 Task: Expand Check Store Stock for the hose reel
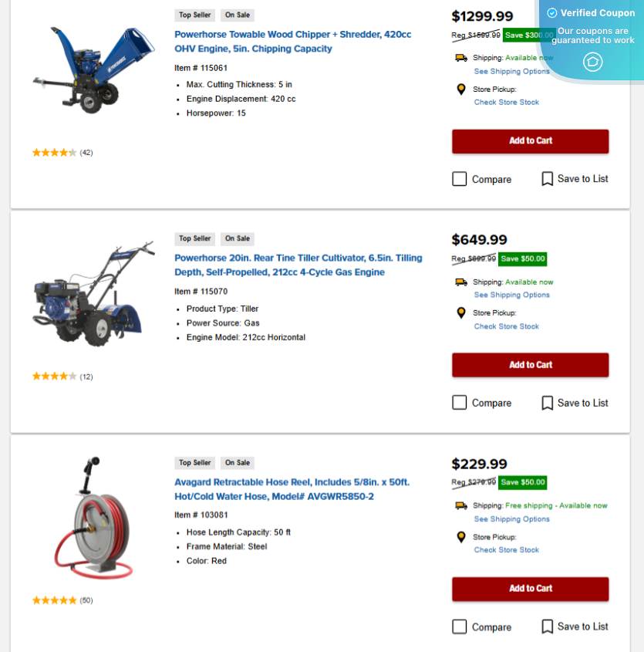click(506, 549)
